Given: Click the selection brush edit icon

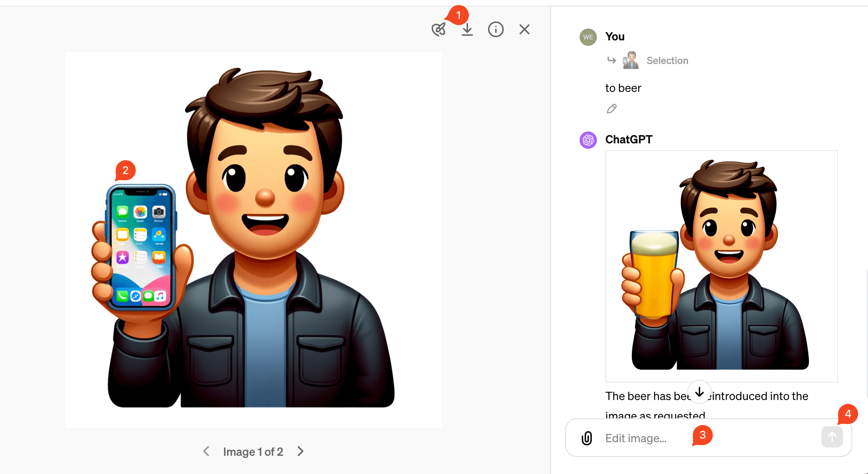Looking at the screenshot, I should [x=439, y=30].
